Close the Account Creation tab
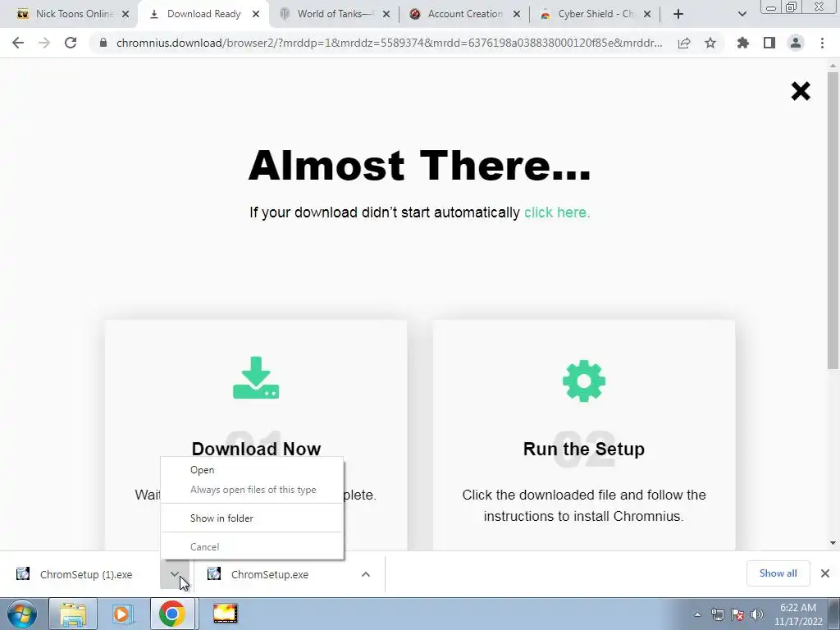The image size is (840, 630). coord(517,14)
